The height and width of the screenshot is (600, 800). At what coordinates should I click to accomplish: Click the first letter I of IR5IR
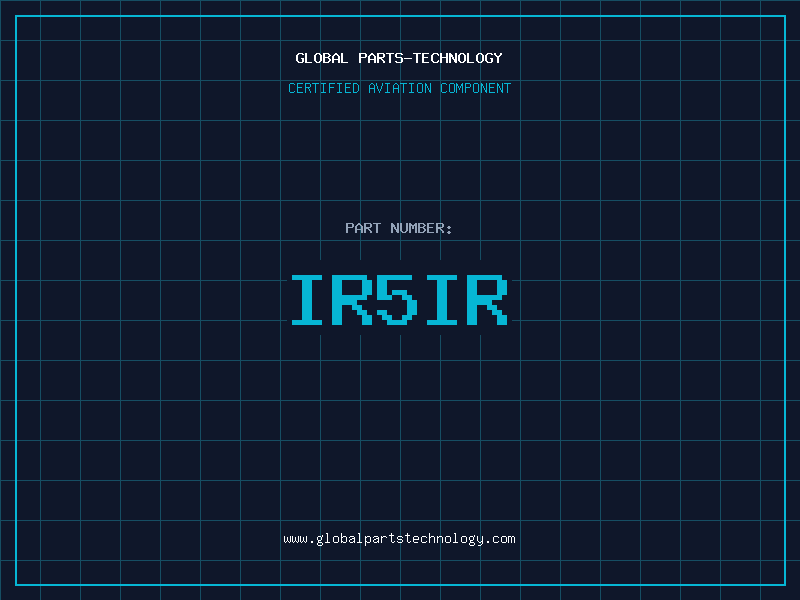[308, 300]
